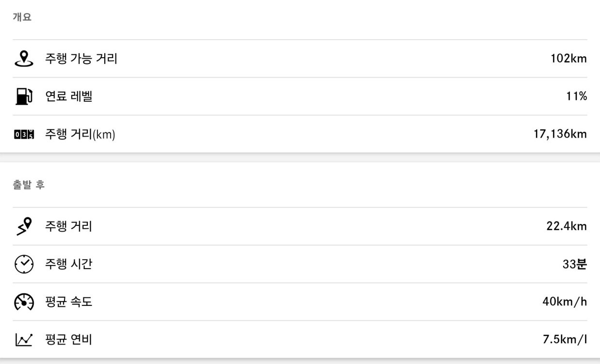Click the trip distance route pin icon
This screenshot has width=600, height=364.
coord(24,226)
